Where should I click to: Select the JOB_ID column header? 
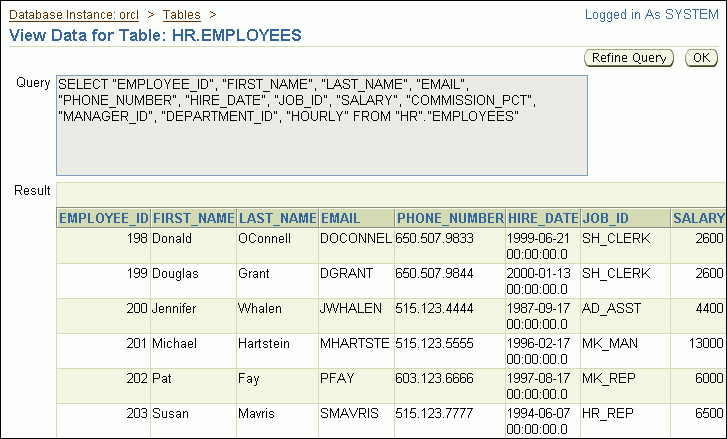click(x=605, y=218)
